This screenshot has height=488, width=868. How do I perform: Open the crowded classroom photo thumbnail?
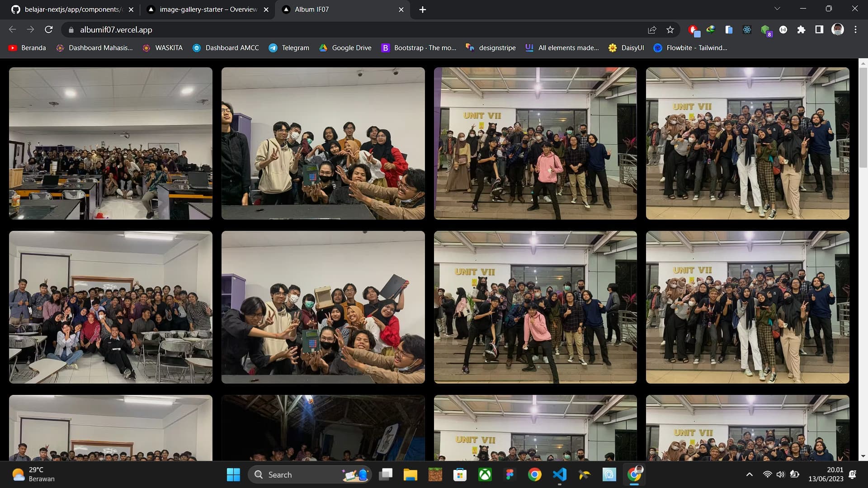click(111, 144)
